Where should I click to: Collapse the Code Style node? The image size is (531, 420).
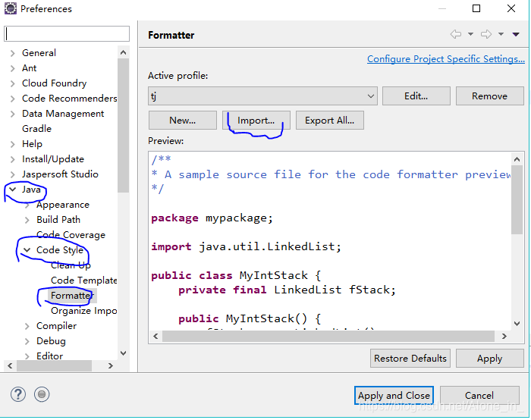27,250
